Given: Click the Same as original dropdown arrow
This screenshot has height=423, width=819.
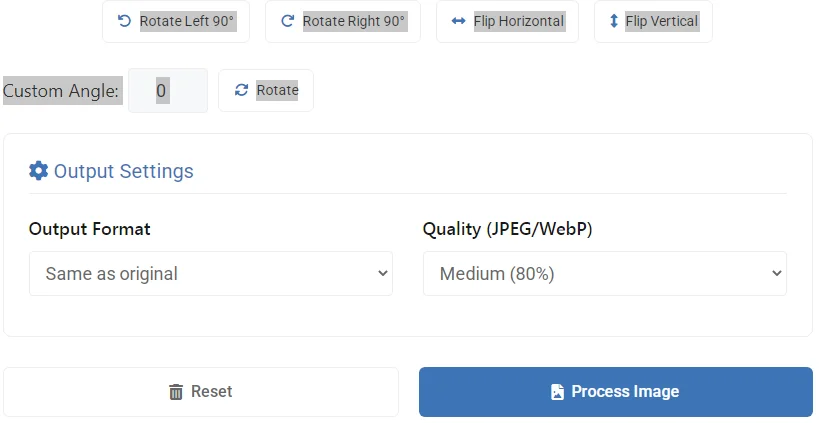Looking at the screenshot, I should point(382,274).
